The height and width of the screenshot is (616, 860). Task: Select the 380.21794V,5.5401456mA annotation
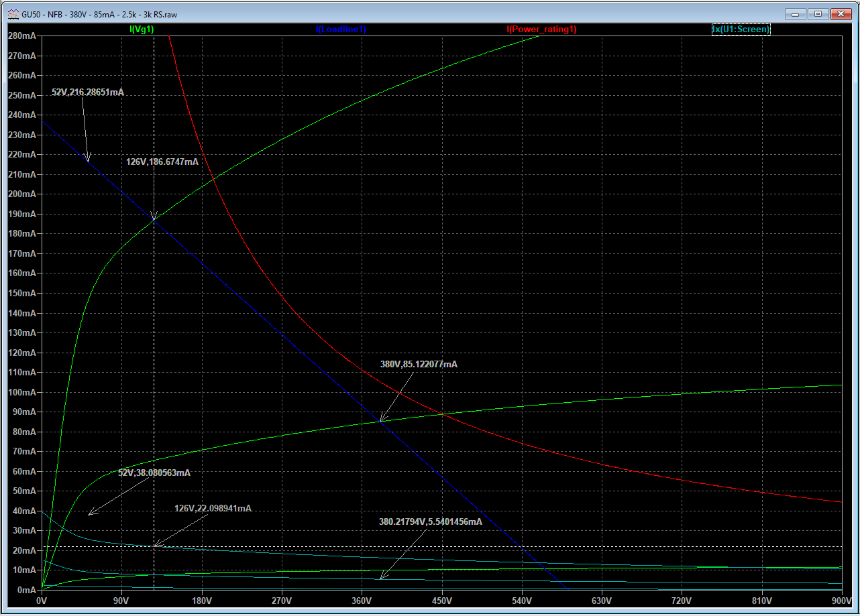pos(430,521)
